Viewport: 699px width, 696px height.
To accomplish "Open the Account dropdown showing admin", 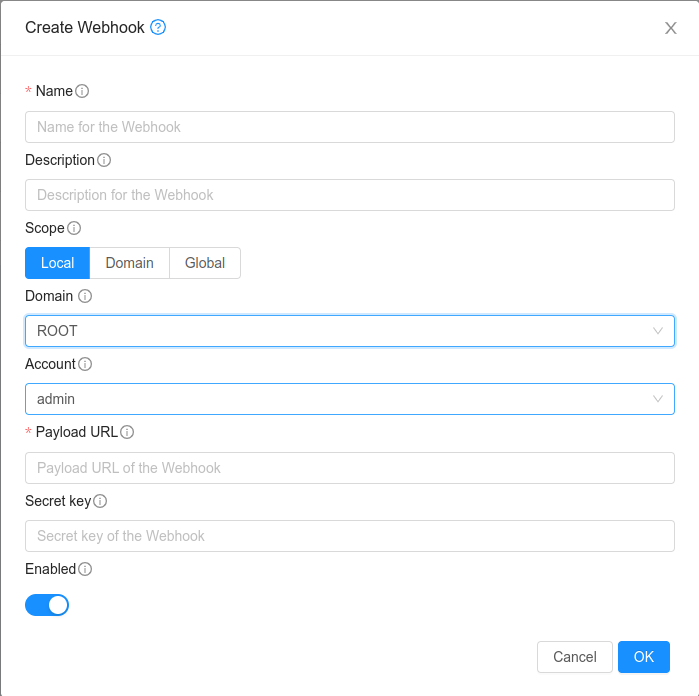I will (349, 399).
